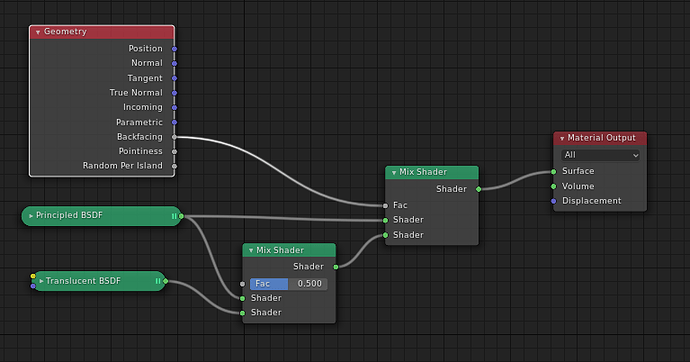Screen dimensions: 690x362
Task: Click the Backfacing output socket
Action: tap(174, 137)
